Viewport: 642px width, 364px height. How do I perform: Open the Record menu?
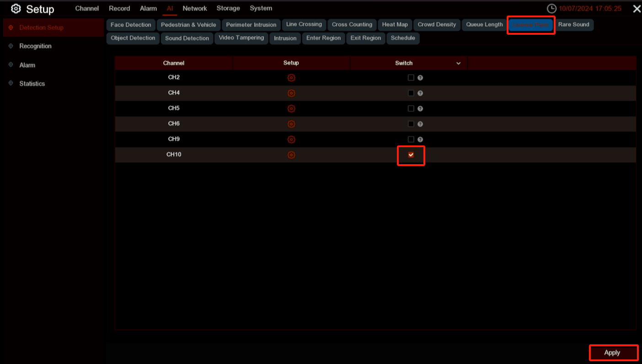pos(119,8)
